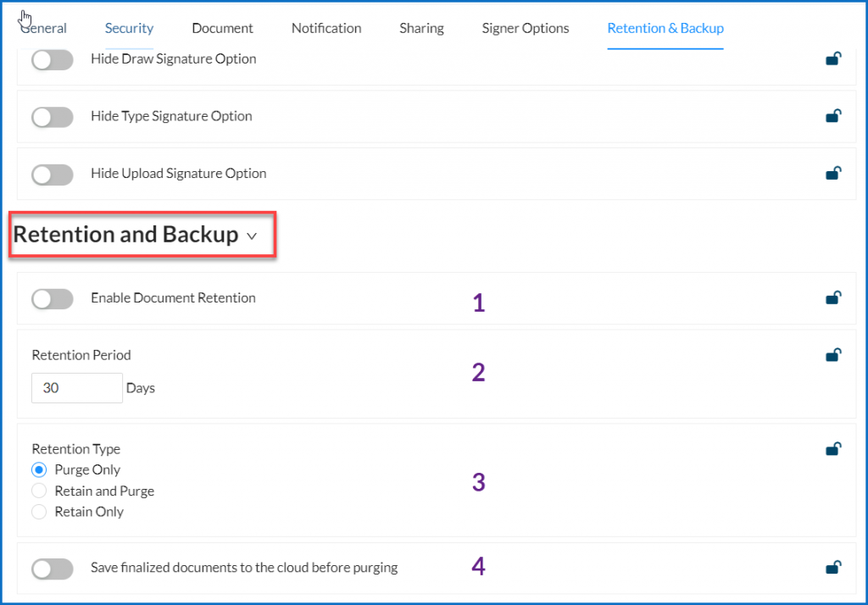This screenshot has width=868, height=605.
Task: Open the Notification settings tab
Action: pyautogui.click(x=326, y=28)
